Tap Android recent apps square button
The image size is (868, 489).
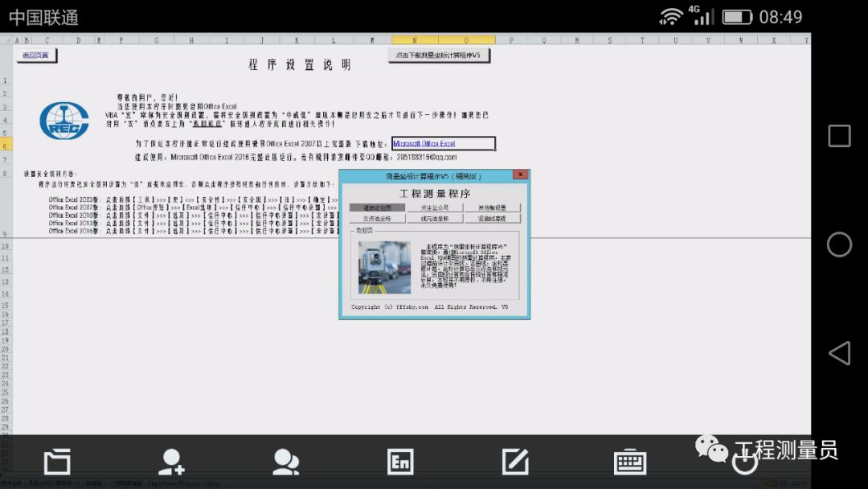coord(839,136)
